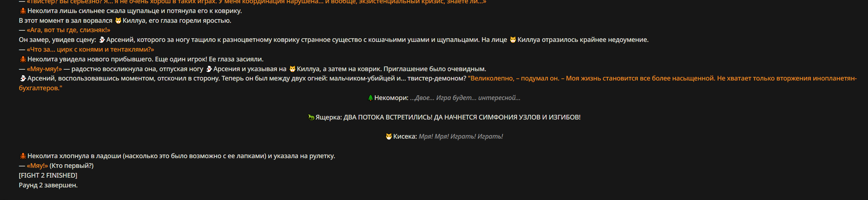The image size is (868, 200).
Task: Click italic text '...Двое... Игра будет... интересной...'
Action: pos(465,98)
